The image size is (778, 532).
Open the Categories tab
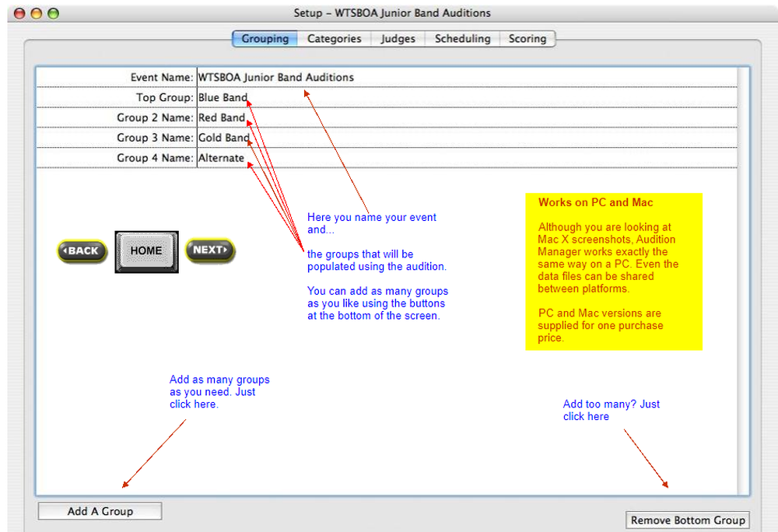point(334,38)
